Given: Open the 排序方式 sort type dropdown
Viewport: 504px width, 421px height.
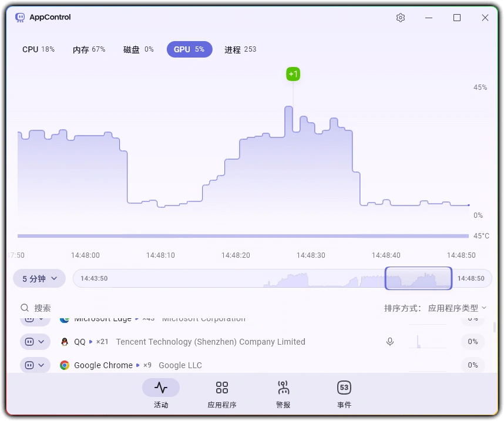Looking at the screenshot, I should click(457, 308).
